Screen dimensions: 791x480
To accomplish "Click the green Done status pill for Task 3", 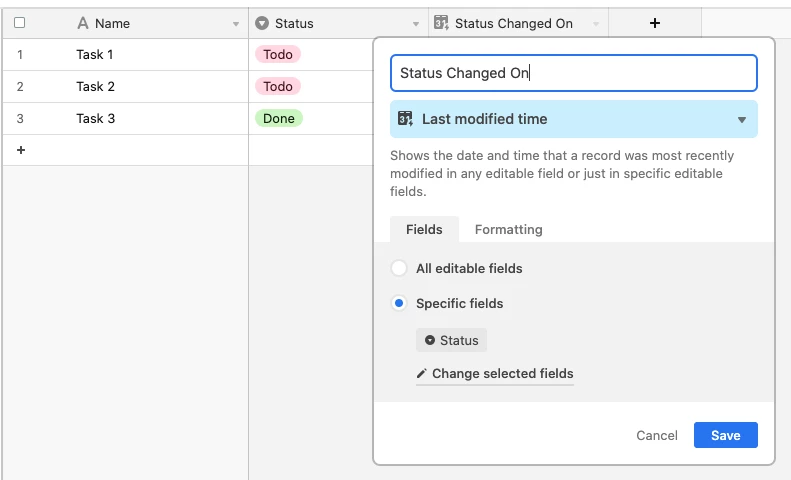I will pyautogui.click(x=279, y=118).
